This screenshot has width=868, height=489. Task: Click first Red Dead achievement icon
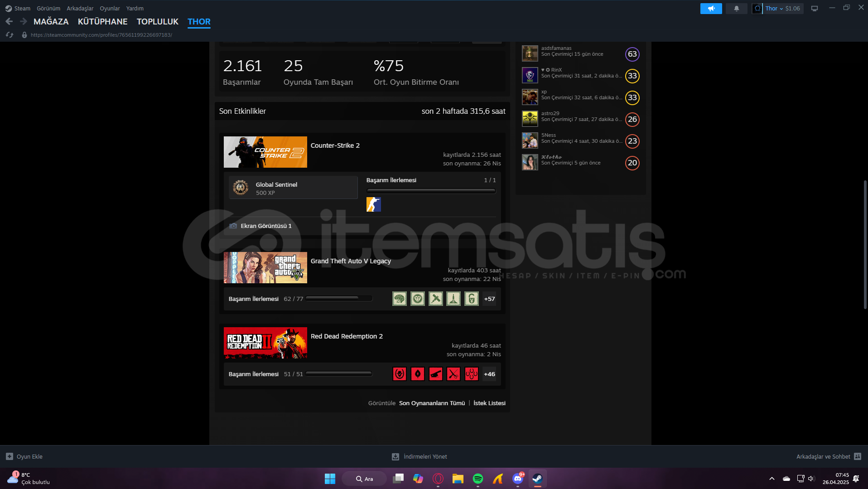click(400, 374)
